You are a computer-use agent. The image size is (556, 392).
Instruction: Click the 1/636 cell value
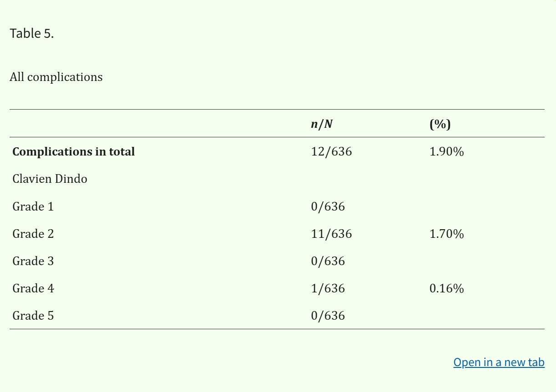(328, 288)
